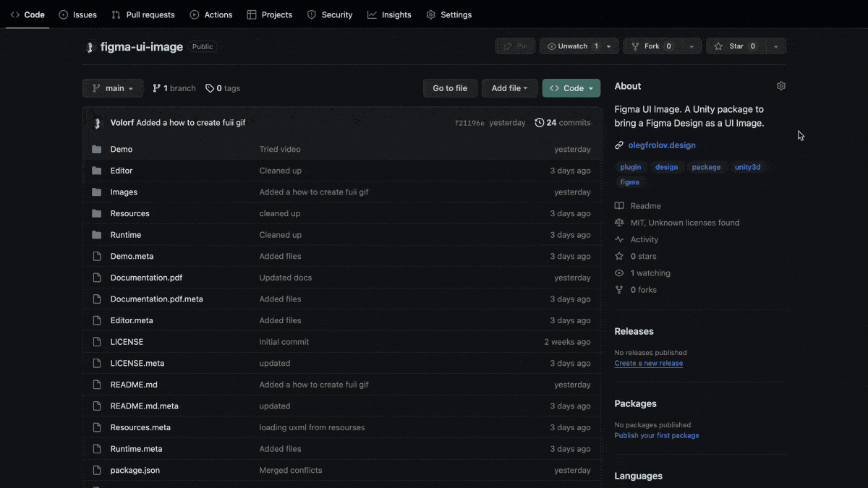Open the package.json file
Viewport: 868px width, 488px height.
click(x=135, y=470)
